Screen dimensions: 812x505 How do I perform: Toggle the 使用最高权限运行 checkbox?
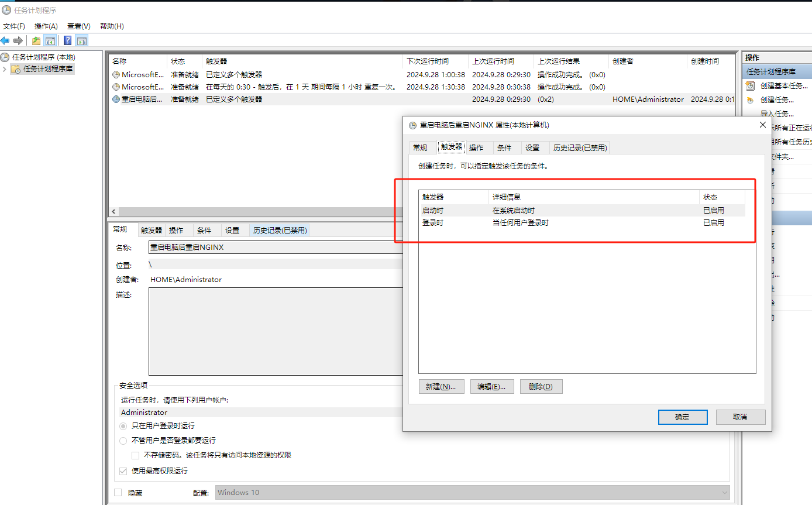(123, 471)
